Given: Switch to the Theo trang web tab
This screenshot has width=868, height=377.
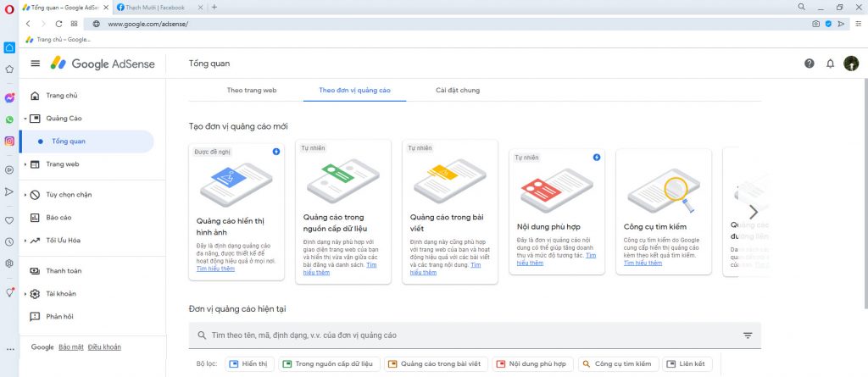Looking at the screenshot, I should click(x=252, y=90).
